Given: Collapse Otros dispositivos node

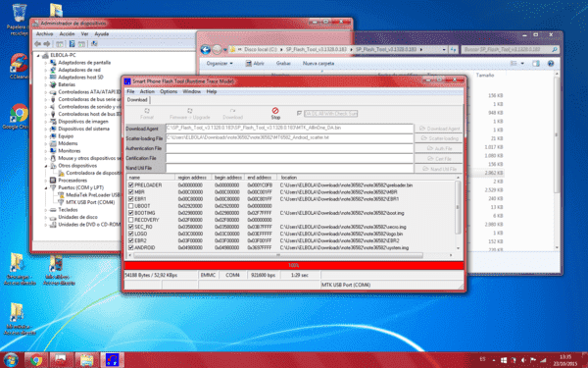Looking at the screenshot, I should (x=46, y=166).
